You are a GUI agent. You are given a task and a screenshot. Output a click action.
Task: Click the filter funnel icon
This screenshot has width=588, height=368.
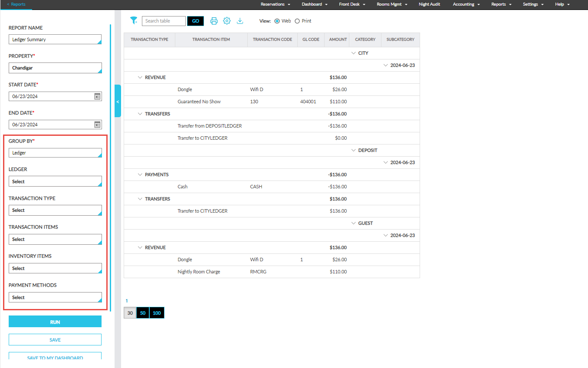point(134,21)
